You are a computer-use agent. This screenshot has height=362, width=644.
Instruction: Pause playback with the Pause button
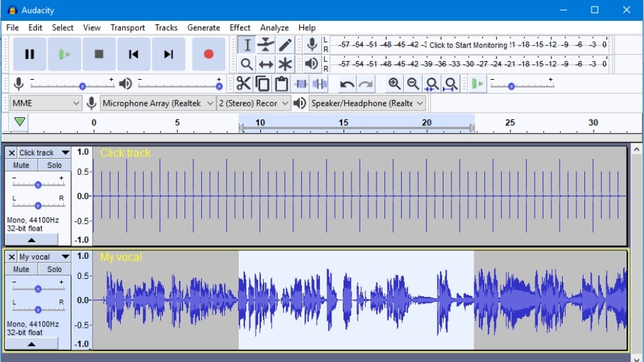[x=30, y=54]
